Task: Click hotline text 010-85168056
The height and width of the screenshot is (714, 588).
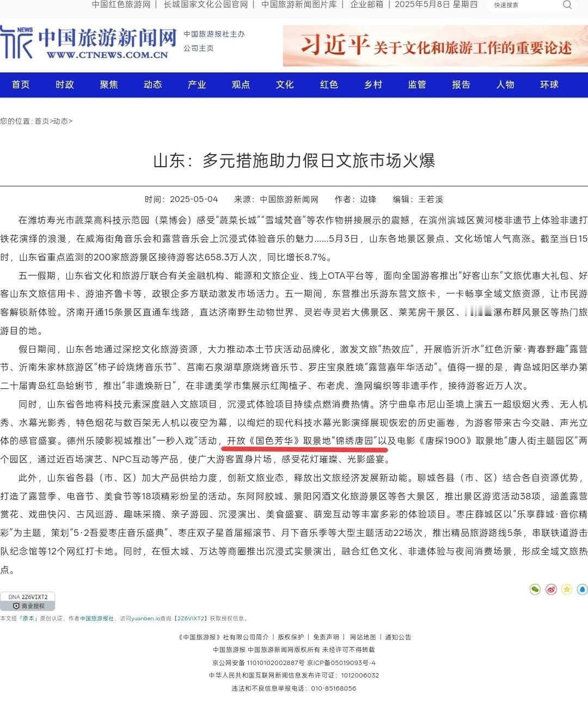Action: tap(333, 688)
